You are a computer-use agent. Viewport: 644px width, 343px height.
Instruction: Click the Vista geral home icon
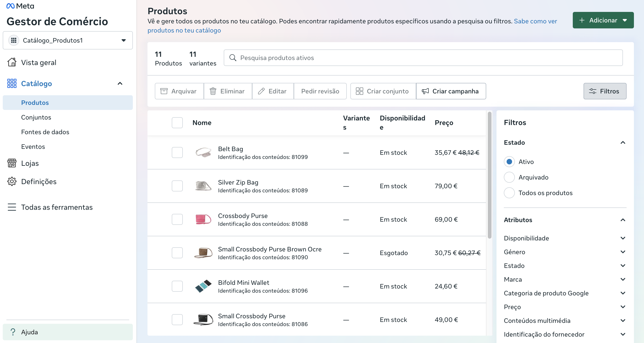point(12,62)
